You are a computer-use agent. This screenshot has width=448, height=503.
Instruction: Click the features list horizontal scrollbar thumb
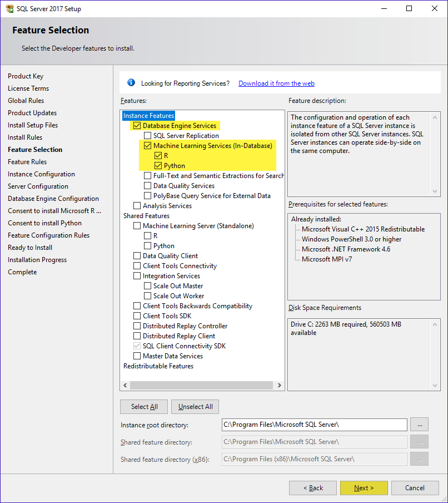pos(202,385)
